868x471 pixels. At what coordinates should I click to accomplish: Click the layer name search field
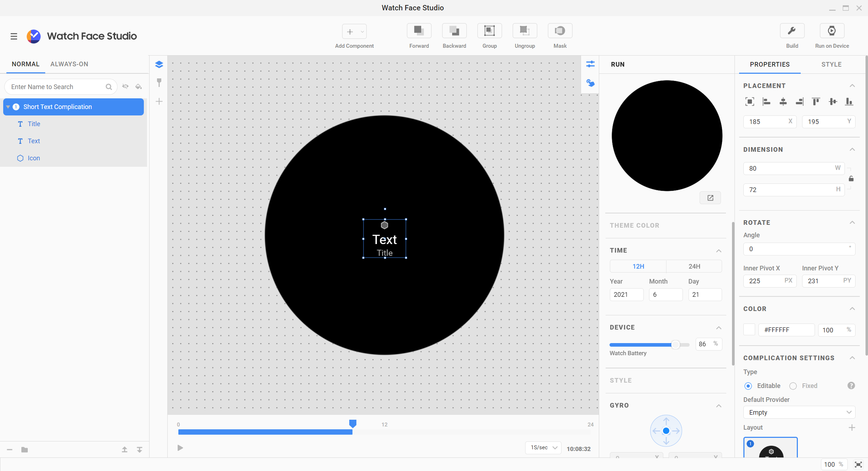point(57,87)
